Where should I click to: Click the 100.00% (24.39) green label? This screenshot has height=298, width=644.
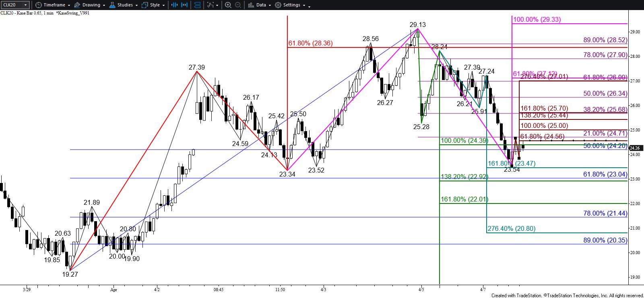(464, 140)
